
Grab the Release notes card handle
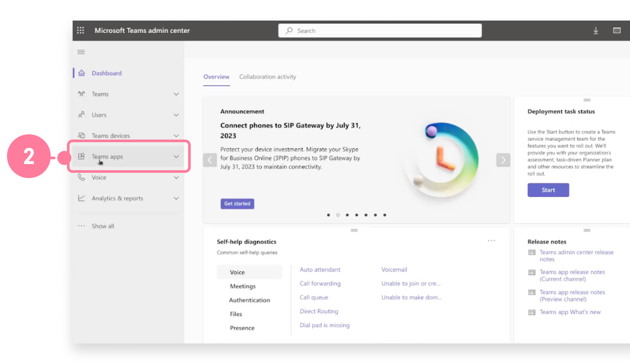click(587, 230)
